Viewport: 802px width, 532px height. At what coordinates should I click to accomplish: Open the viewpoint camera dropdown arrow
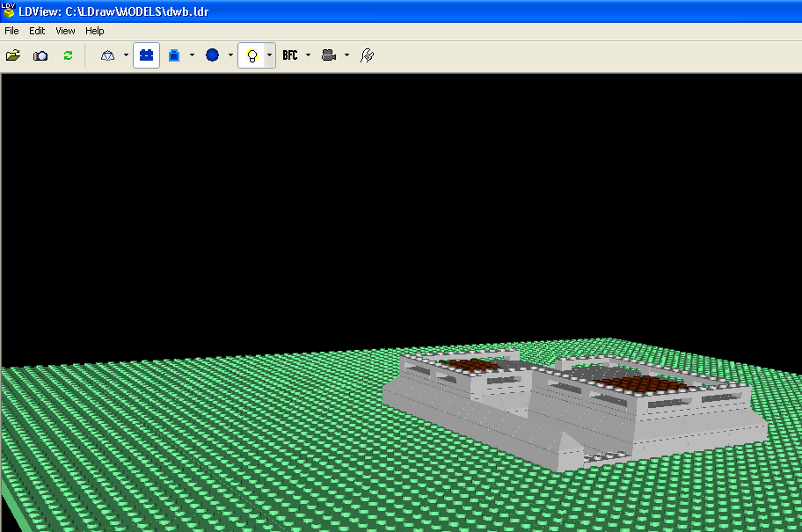[x=346, y=55]
